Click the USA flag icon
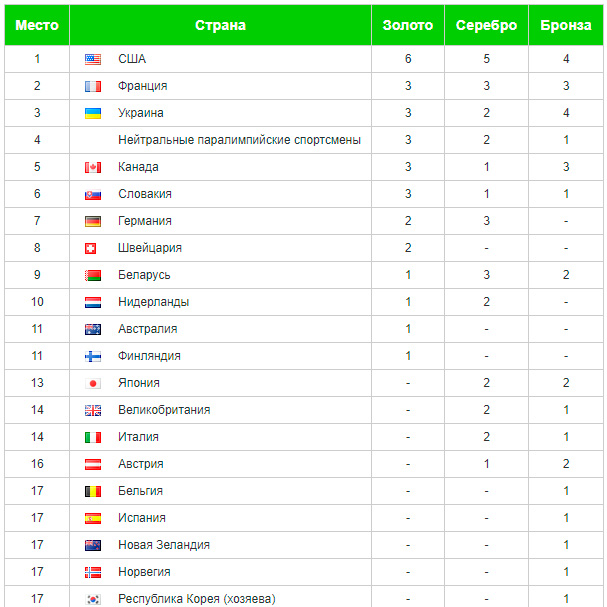The image size is (607, 607). 93,59
